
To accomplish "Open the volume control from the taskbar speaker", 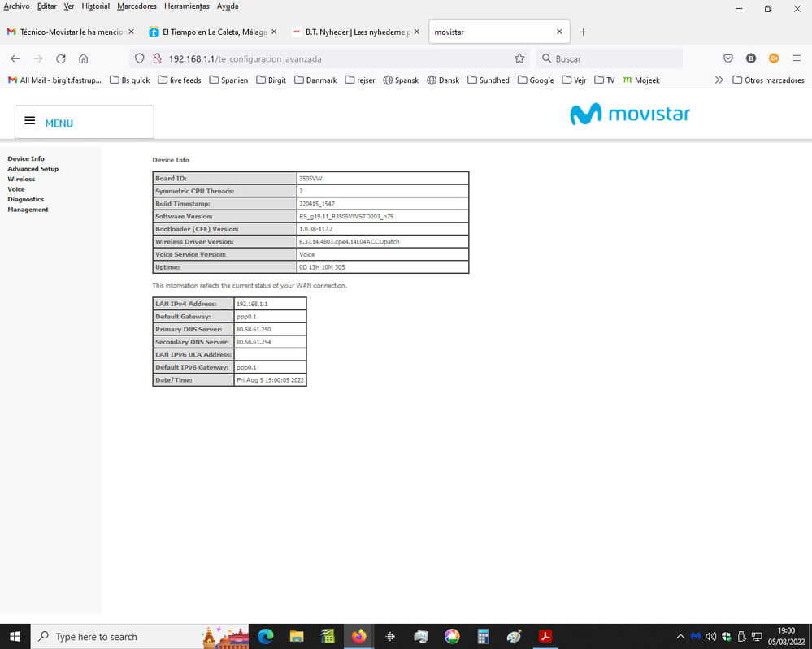I will (x=711, y=636).
